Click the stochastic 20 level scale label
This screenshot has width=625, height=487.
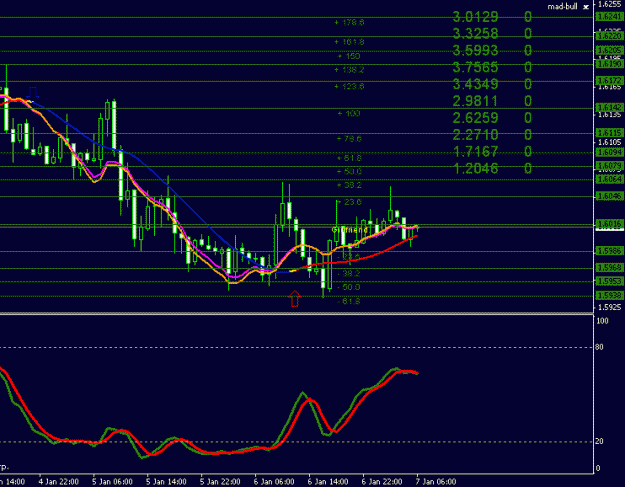(599, 441)
